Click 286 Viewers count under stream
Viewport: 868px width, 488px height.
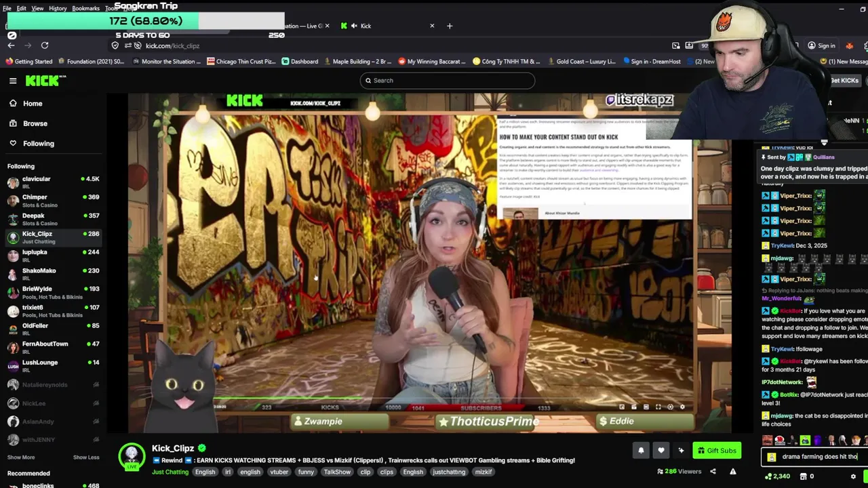tap(679, 472)
